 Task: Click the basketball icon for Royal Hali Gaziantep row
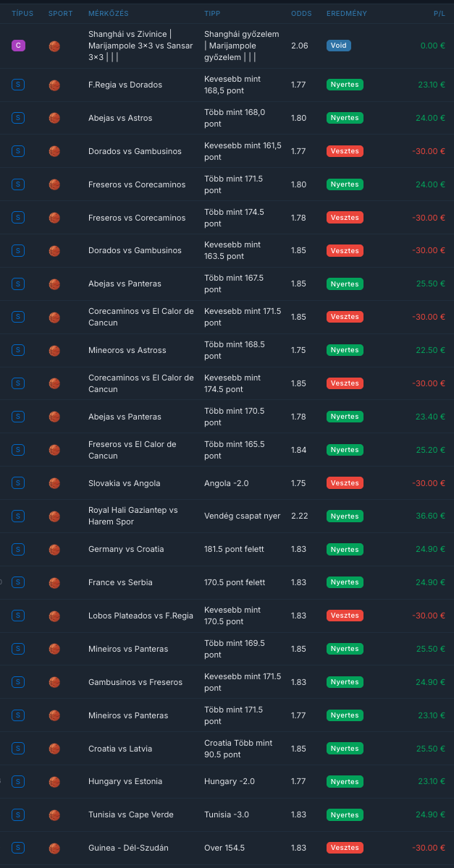(x=54, y=516)
